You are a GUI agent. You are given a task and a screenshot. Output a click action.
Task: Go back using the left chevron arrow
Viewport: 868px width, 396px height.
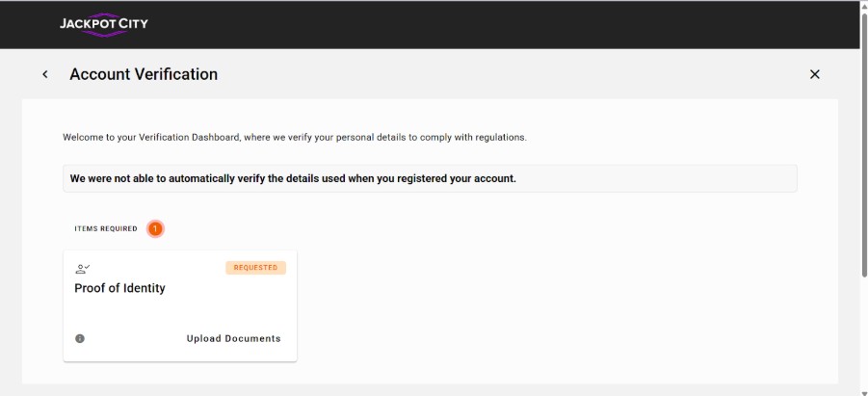pos(45,74)
